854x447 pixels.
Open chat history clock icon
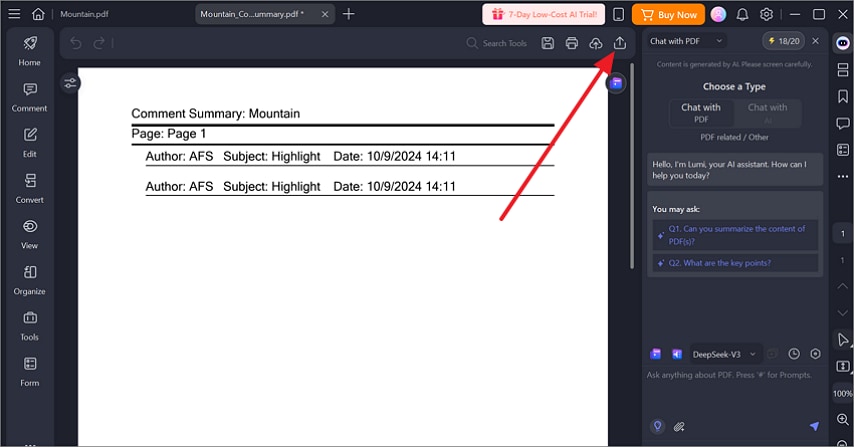tap(794, 354)
